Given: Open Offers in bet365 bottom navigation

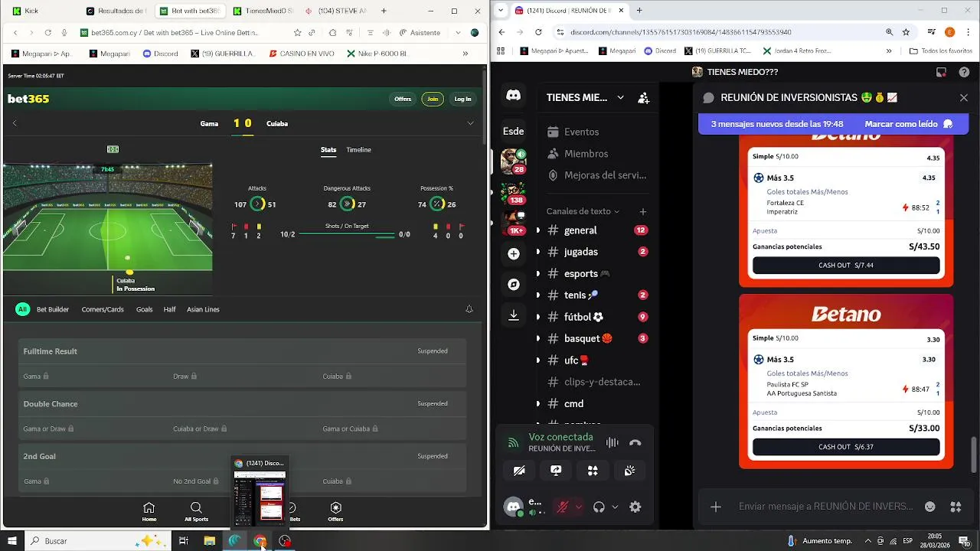Looking at the screenshot, I should tap(335, 512).
